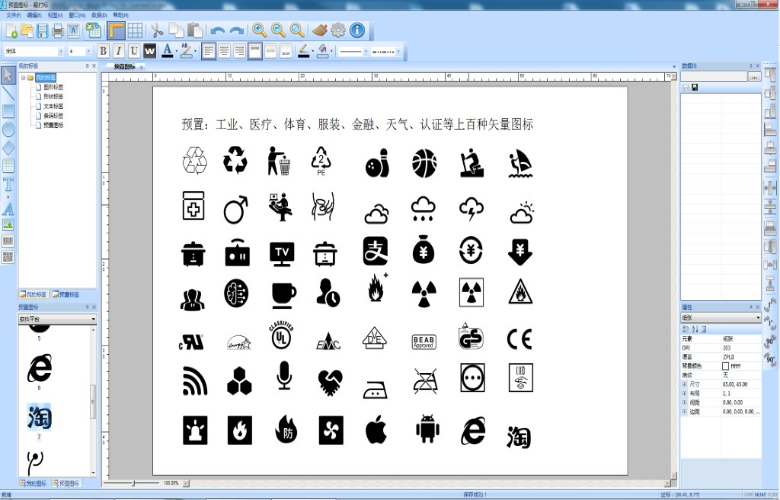This screenshot has width=780, height=500.
Task: Select the Internet Explorer preset icon thumbnail
Action: pos(39,368)
